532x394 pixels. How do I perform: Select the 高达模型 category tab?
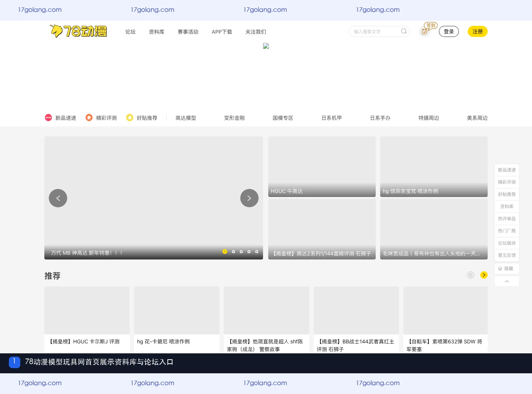tap(186, 118)
